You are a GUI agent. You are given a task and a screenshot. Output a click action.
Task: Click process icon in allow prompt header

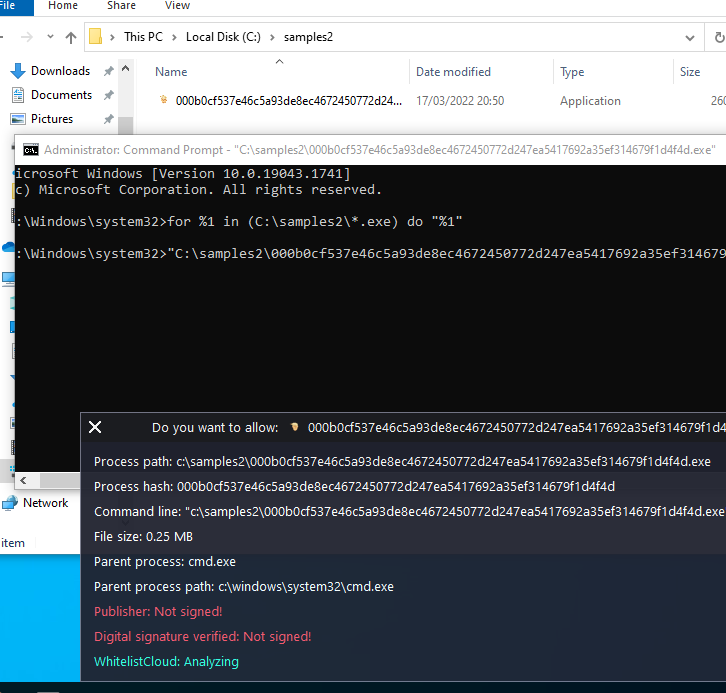click(x=294, y=427)
